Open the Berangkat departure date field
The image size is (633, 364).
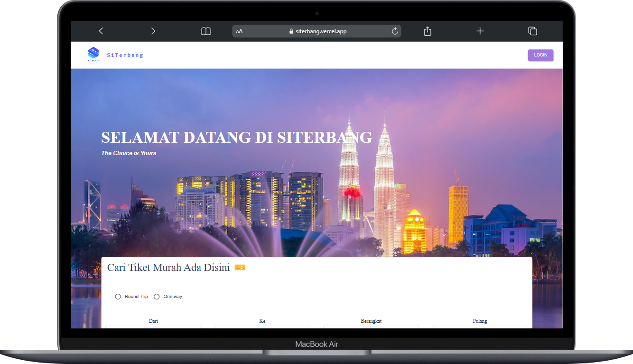coord(371,327)
